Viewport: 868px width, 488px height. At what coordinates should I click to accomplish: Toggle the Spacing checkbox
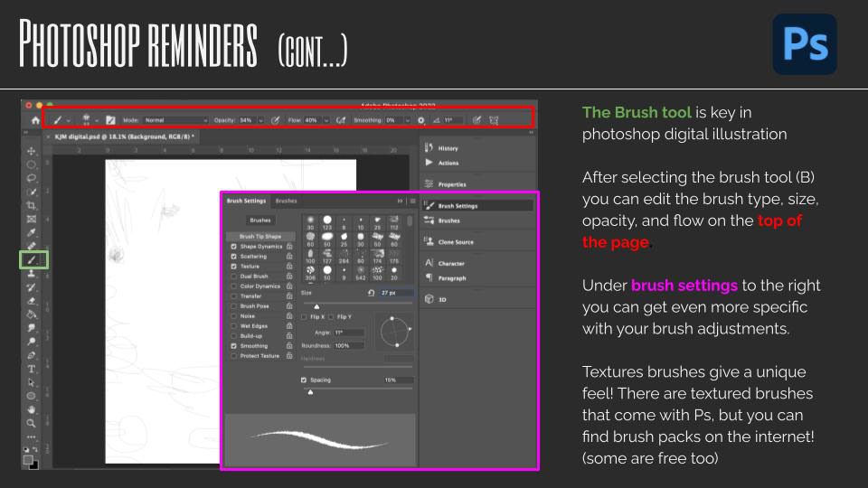(304, 380)
